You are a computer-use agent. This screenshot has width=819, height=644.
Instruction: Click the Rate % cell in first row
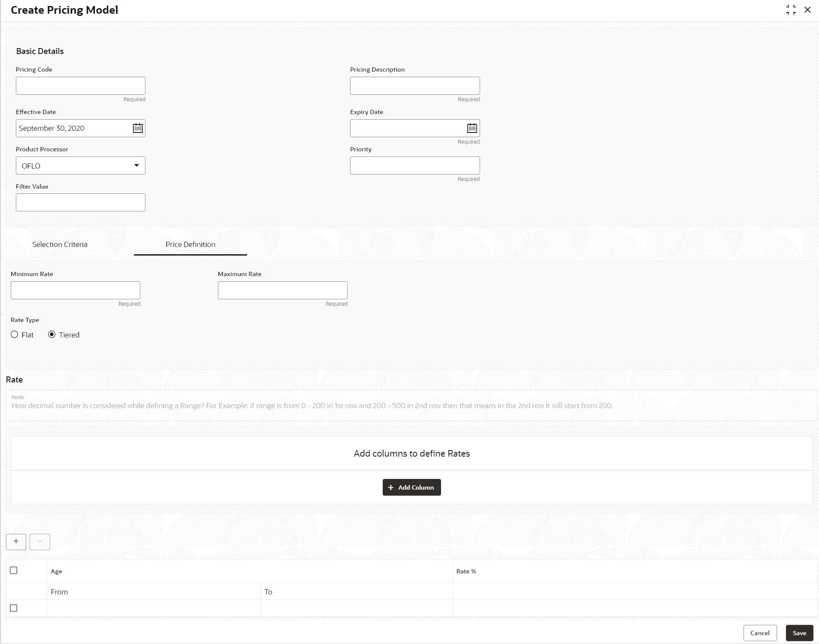[x=635, y=608]
